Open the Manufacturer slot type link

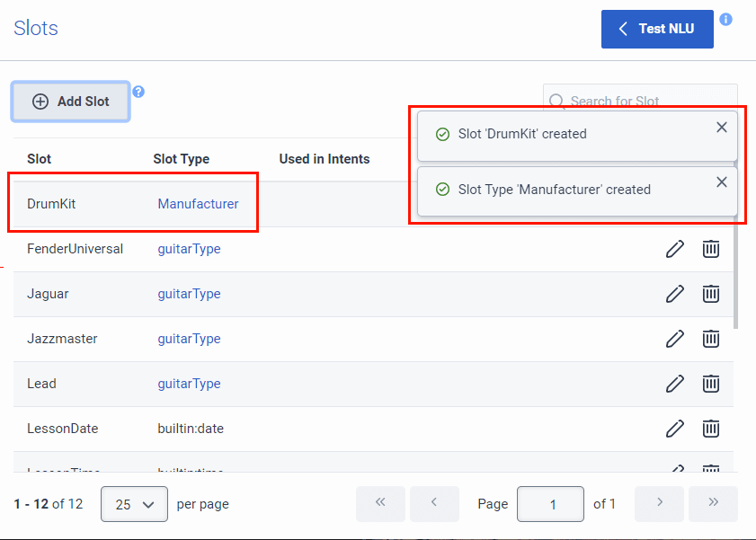[x=198, y=204]
